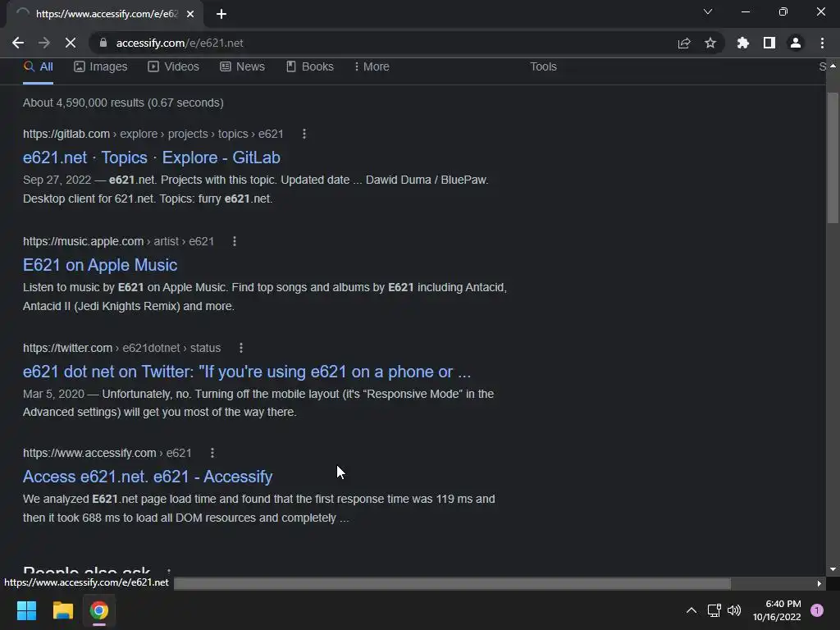Viewport: 840px width, 630px height.
Task: Switch to Books results
Action: click(309, 67)
